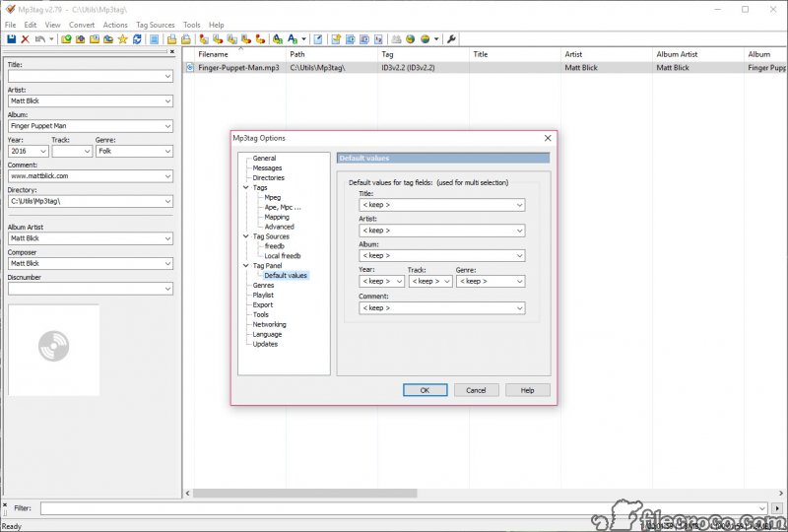Open the default Artist combo box in dialog
Screen dimensions: 788x532
point(442,231)
